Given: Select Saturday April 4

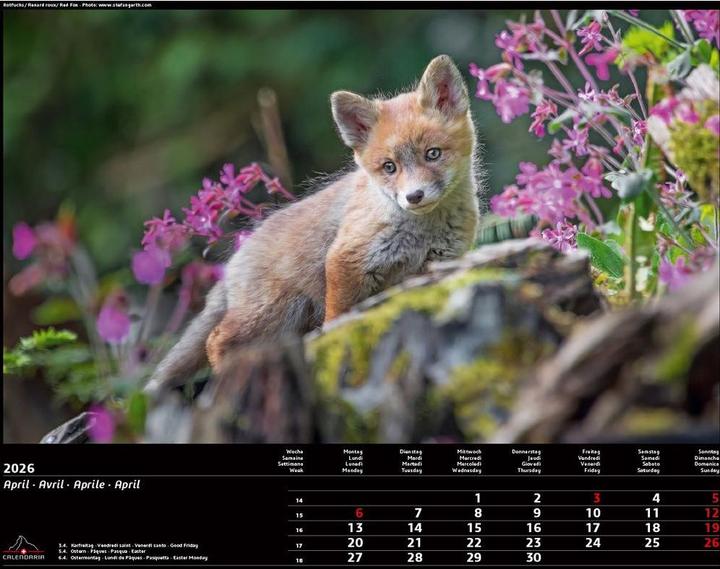Looking at the screenshot, I should click(656, 498).
